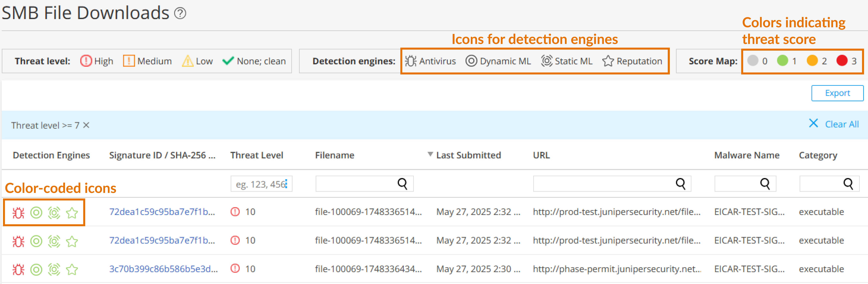Image resolution: width=868 pixels, height=284 pixels.
Task: Open the 3c70b399c86b586b5e3d hash link
Action: point(163,269)
